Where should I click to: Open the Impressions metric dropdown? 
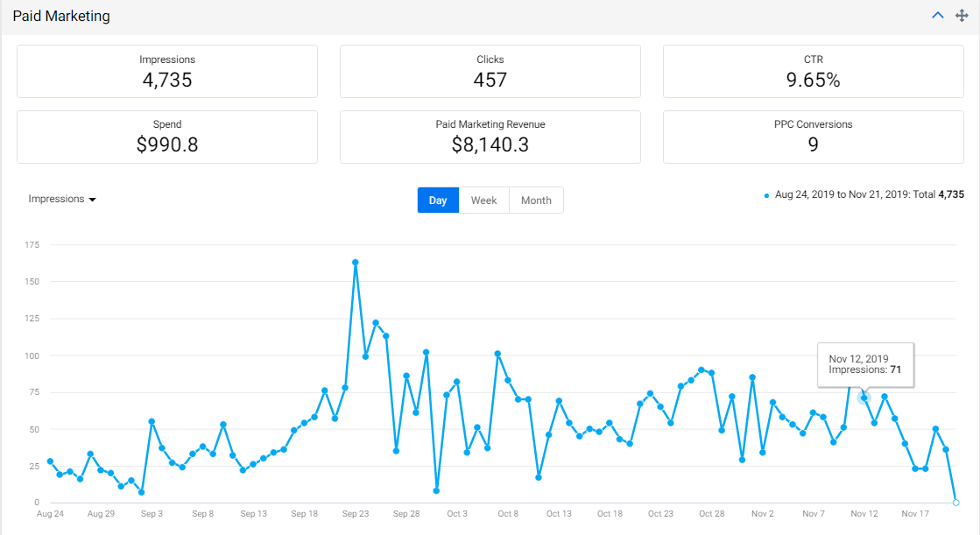click(x=62, y=199)
